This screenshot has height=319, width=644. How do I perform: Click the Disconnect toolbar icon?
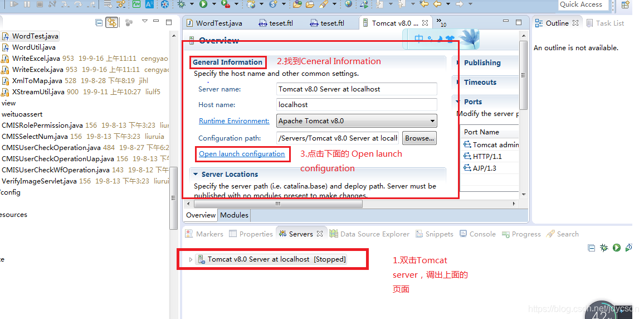pyautogui.click(x=52, y=4)
